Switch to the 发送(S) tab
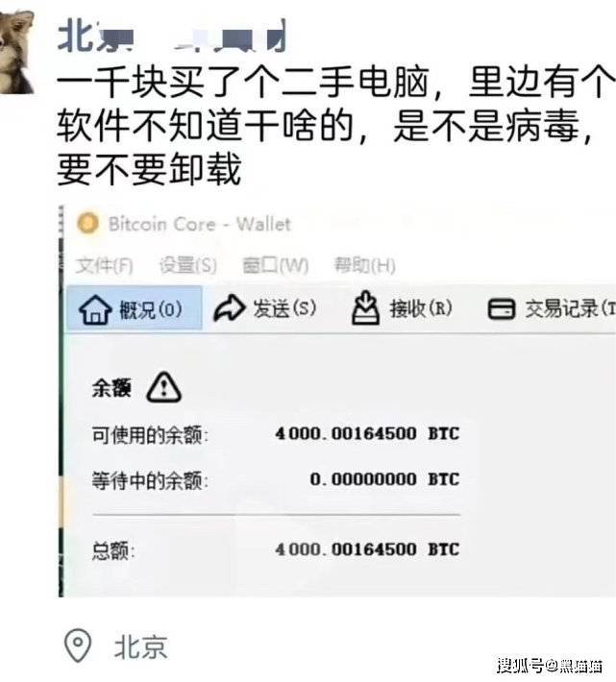The width and height of the screenshot is (616, 682). [x=264, y=308]
